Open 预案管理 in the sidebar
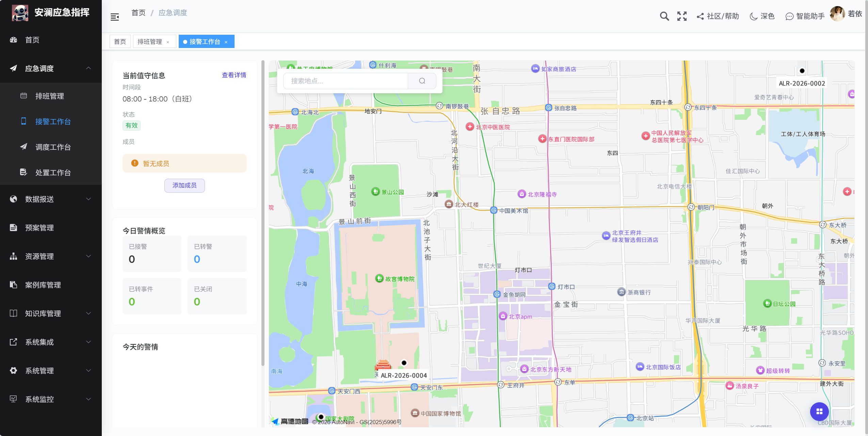This screenshot has height=436, width=868. click(x=51, y=228)
